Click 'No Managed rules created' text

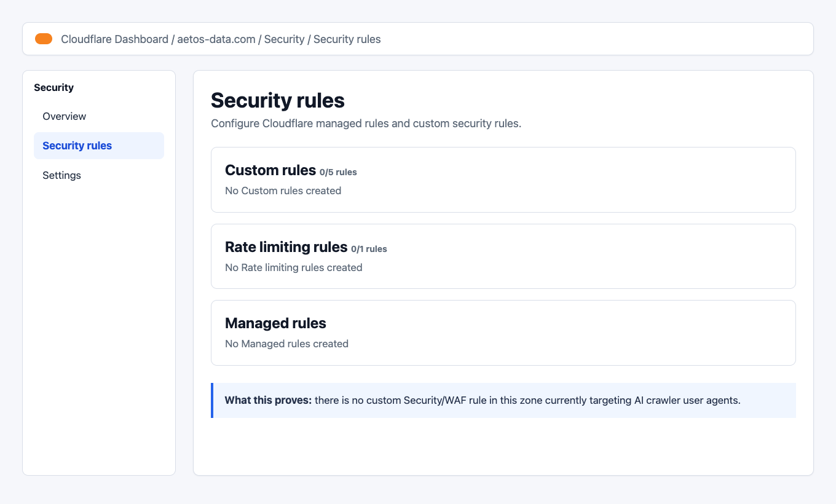click(x=286, y=344)
